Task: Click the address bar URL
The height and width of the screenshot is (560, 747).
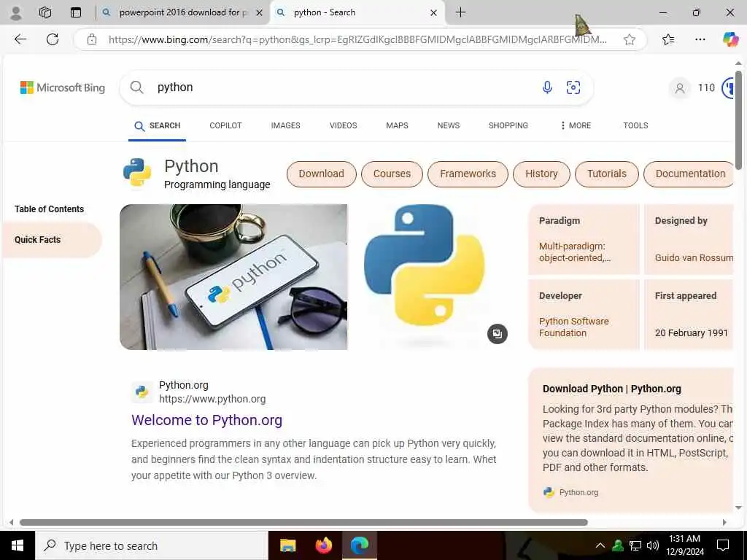Action: click(x=357, y=39)
